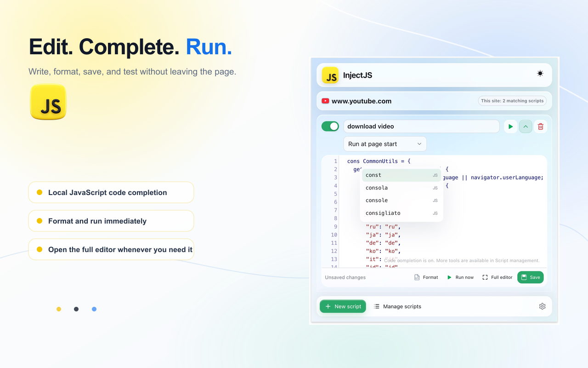Viewport: 588px width, 368px height.
Task: Open the Run at page start dropdown
Action: [x=385, y=144]
